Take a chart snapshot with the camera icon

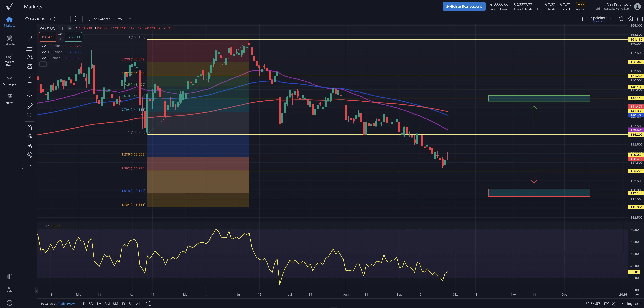(x=640, y=19)
